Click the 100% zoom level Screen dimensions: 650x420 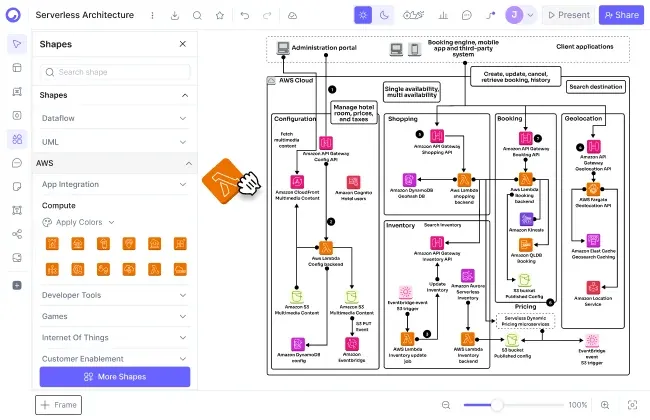coord(577,405)
